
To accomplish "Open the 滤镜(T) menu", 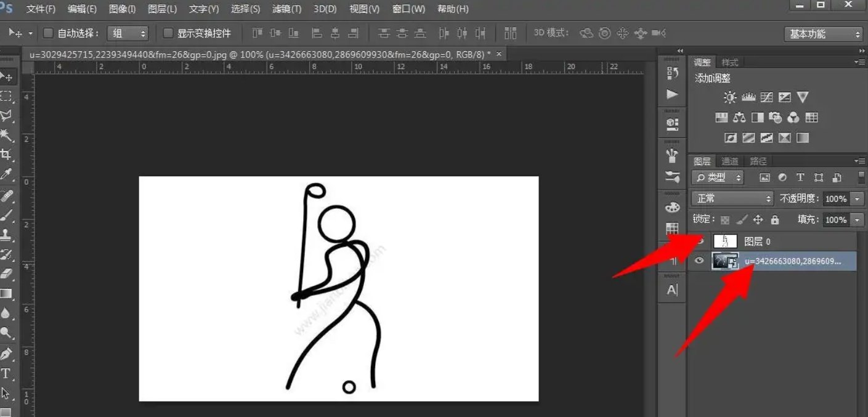I will click(x=286, y=9).
